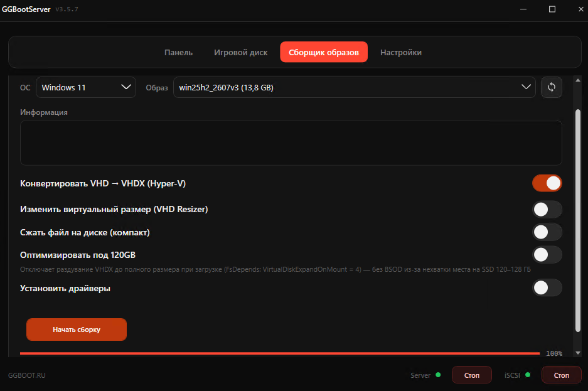Click the green iSCSI status indicator

pos(528,375)
